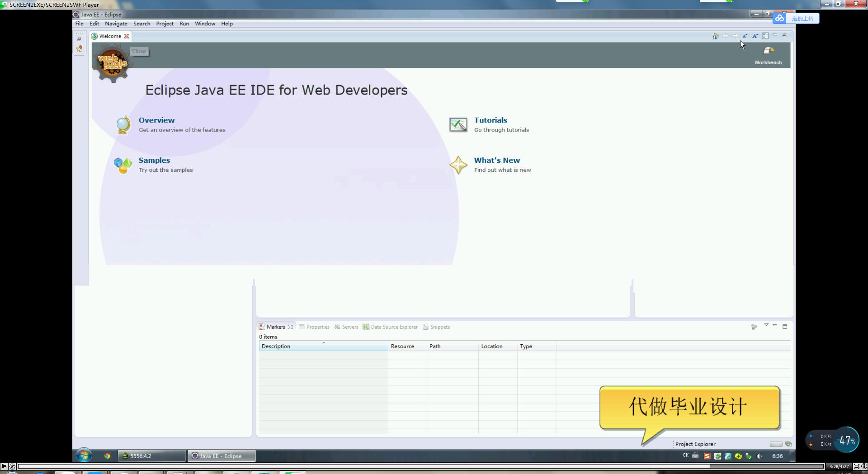Open the Window menu
The image size is (868, 474).
tap(205, 24)
